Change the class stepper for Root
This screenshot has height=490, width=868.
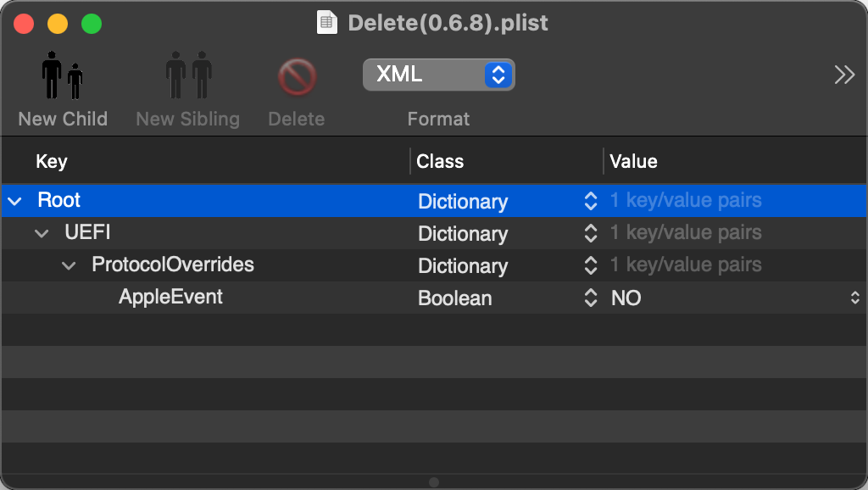591,201
